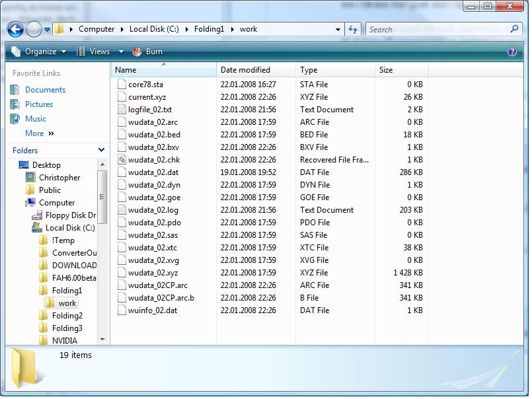
Task: Select wudata_02.dyn file icon
Action: 122,185
